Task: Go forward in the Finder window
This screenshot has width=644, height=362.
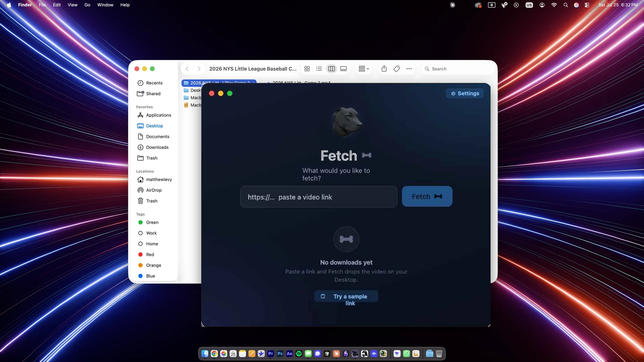Action: click(199, 69)
